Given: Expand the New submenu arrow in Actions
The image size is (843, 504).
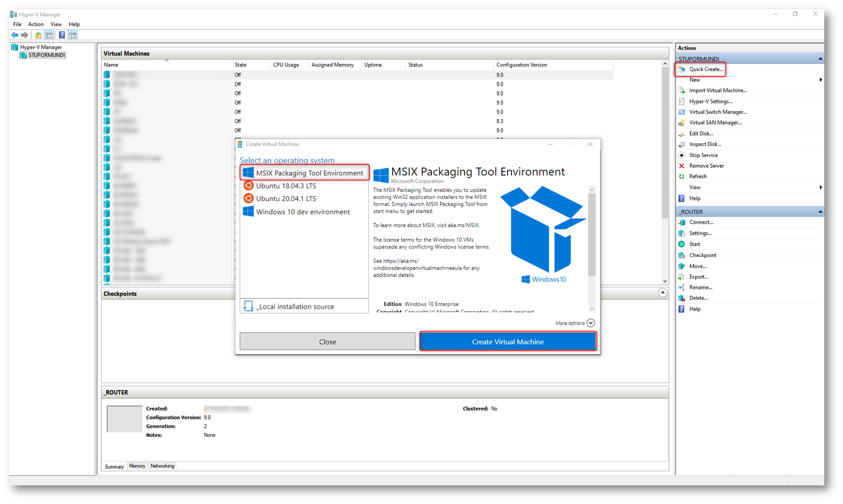Looking at the screenshot, I should pos(820,80).
